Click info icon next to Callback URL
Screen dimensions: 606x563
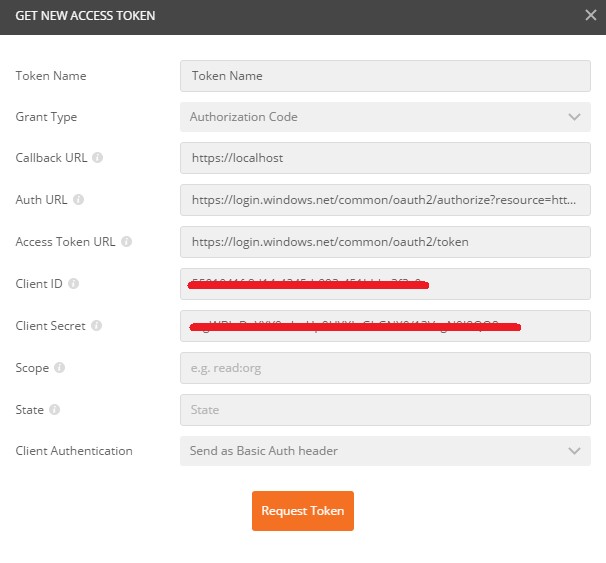click(98, 158)
